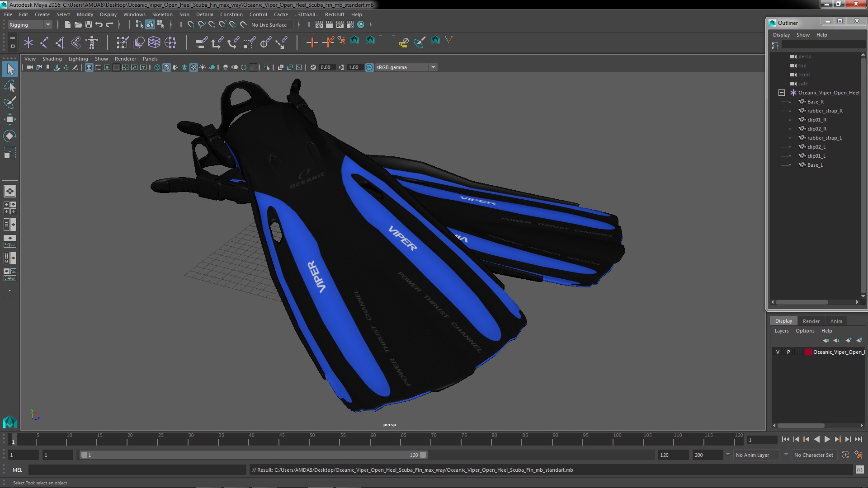Viewport: 868px width, 488px height.
Task: Toggle textured display in viewport
Action: (x=193, y=67)
